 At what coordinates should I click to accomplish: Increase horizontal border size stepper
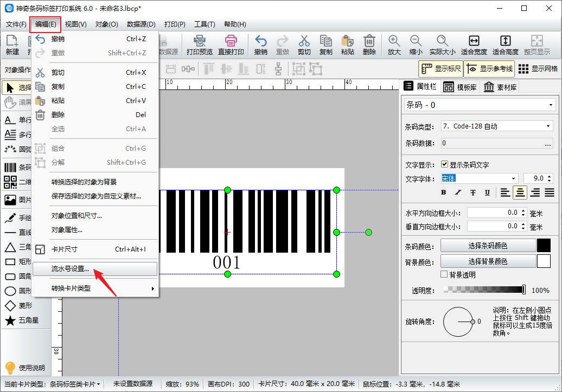coord(523,211)
